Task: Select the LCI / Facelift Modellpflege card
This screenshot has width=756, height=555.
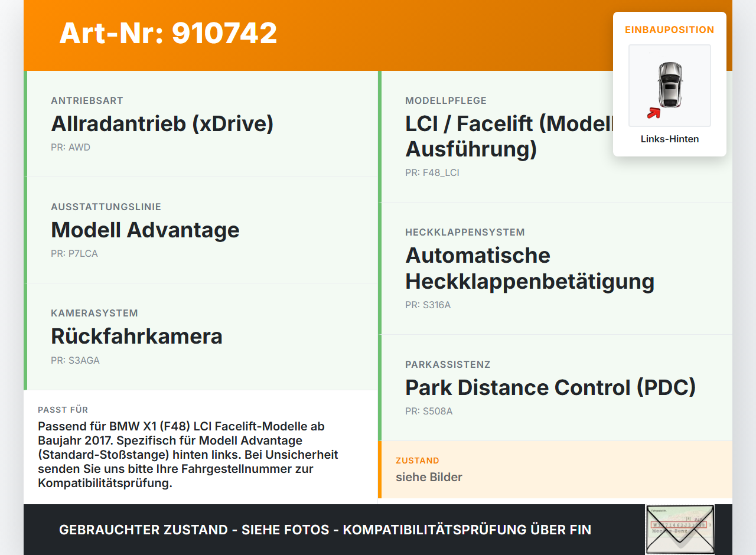Action: click(555, 136)
